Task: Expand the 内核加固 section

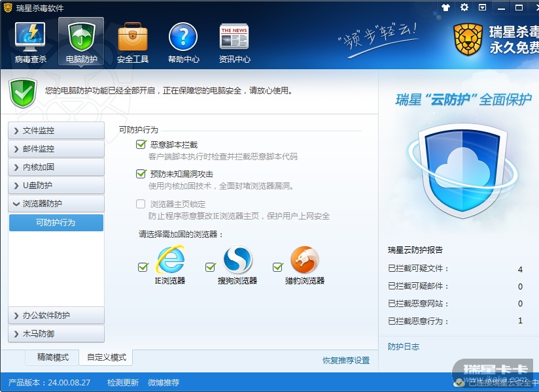Action: [56, 167]
